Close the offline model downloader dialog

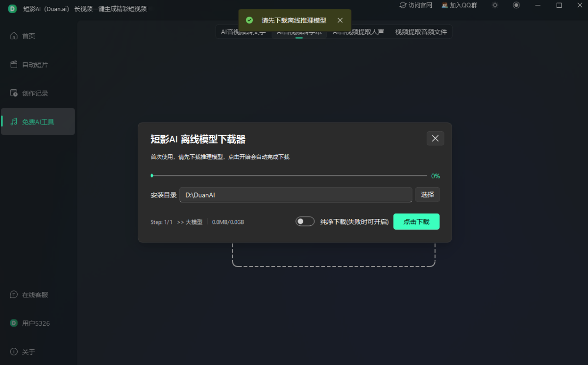pyautogui.click(x=435, y=139)
